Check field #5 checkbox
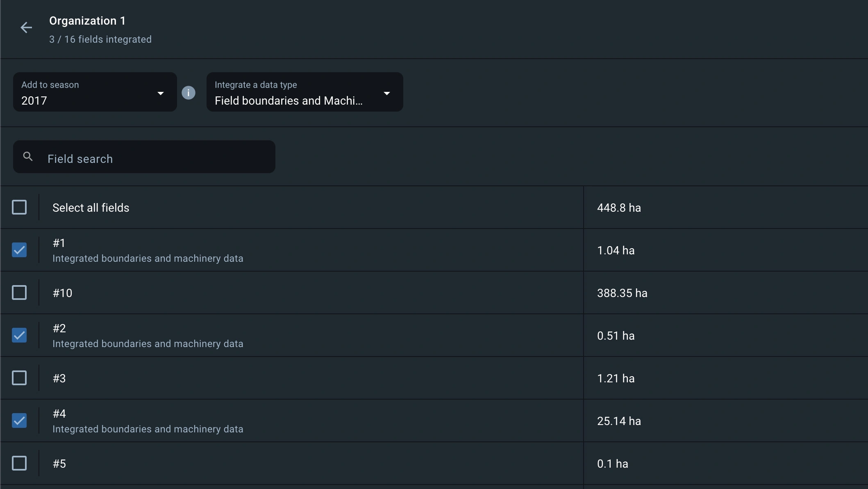Viewport: 868px width, 489px height. tap(19, 464)
